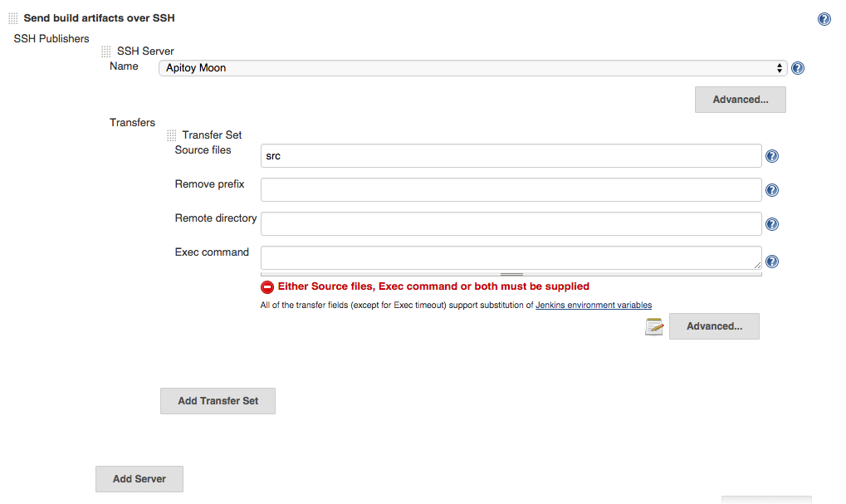
Task: Click the red error icon by validation message
Action: (x=267, y=287)
